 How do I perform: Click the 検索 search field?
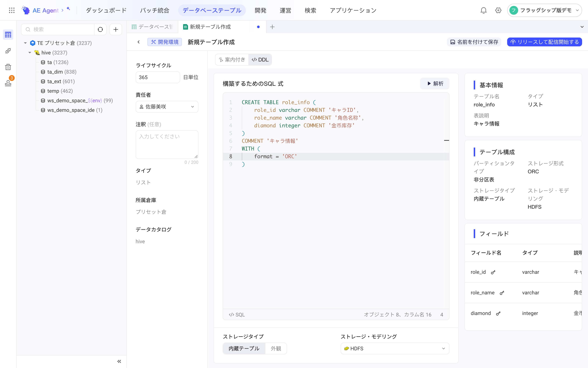tap(58, 29)
